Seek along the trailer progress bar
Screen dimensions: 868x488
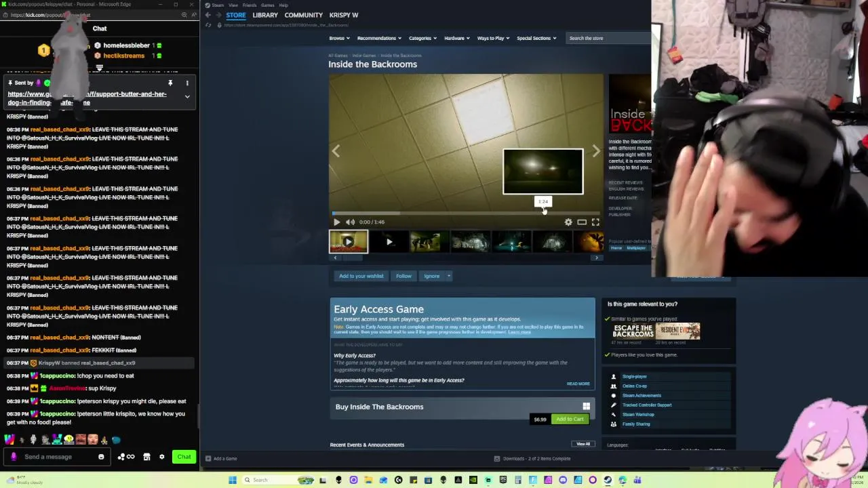tap(466, 213)
